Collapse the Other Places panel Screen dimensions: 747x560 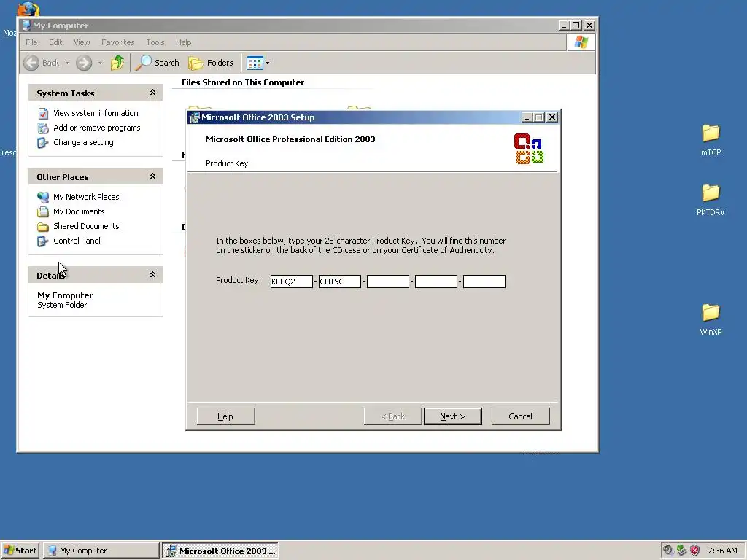coord(153,176)
